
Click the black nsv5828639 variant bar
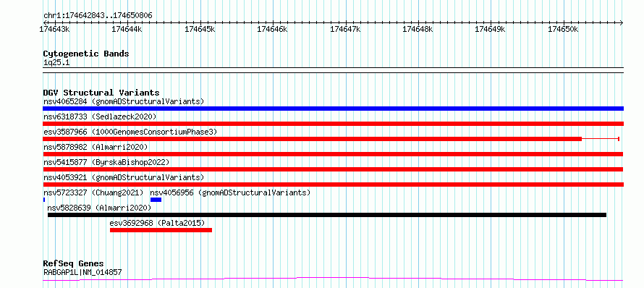tap(327, 215)
